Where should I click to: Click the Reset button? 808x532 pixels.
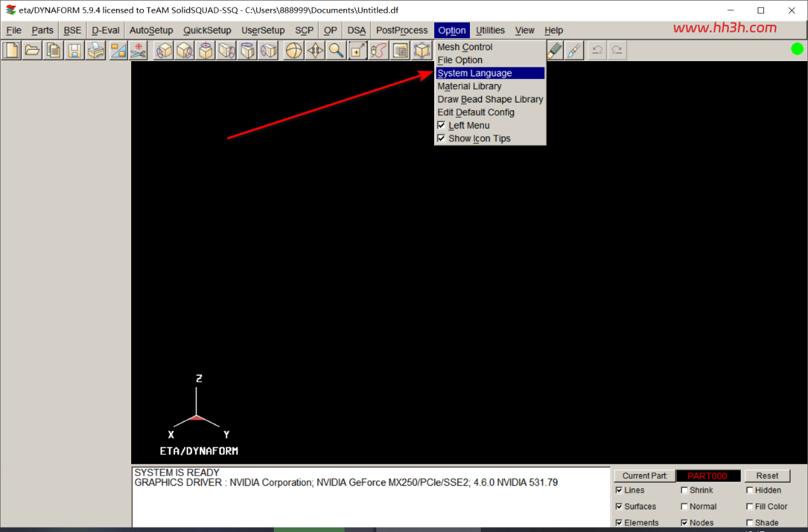click(x=767, y=475)
